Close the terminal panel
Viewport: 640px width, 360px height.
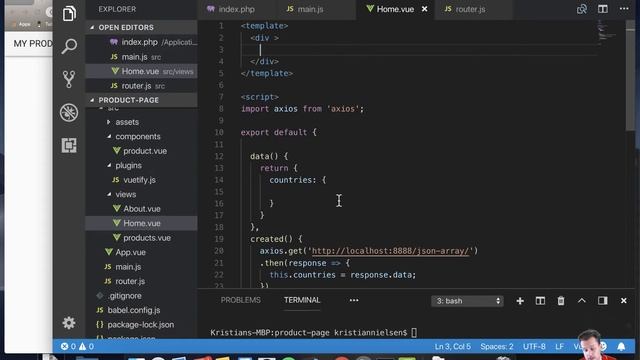[x=624, y=301]
